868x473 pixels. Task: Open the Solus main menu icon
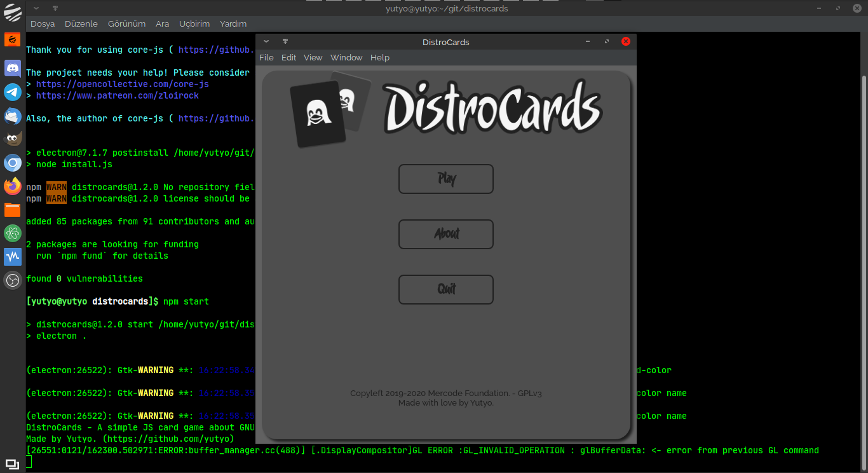click(x=13, y=11)
